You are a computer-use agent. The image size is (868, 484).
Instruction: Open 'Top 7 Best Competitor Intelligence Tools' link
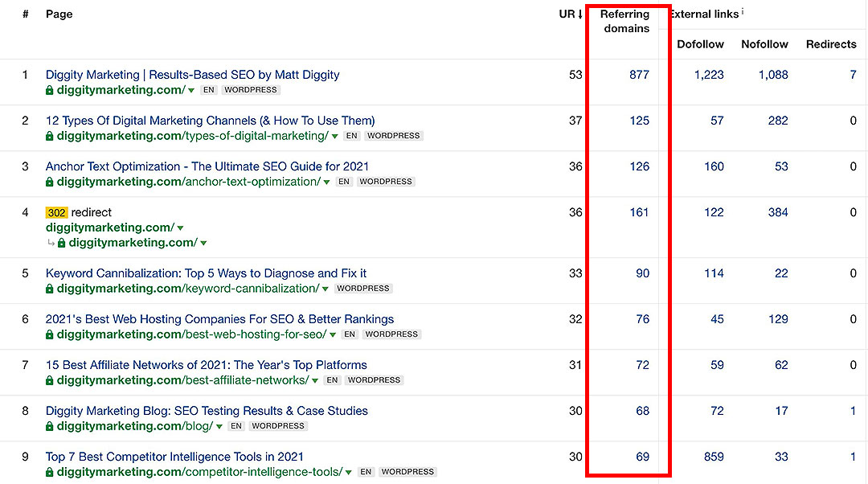tap(174, 457)
